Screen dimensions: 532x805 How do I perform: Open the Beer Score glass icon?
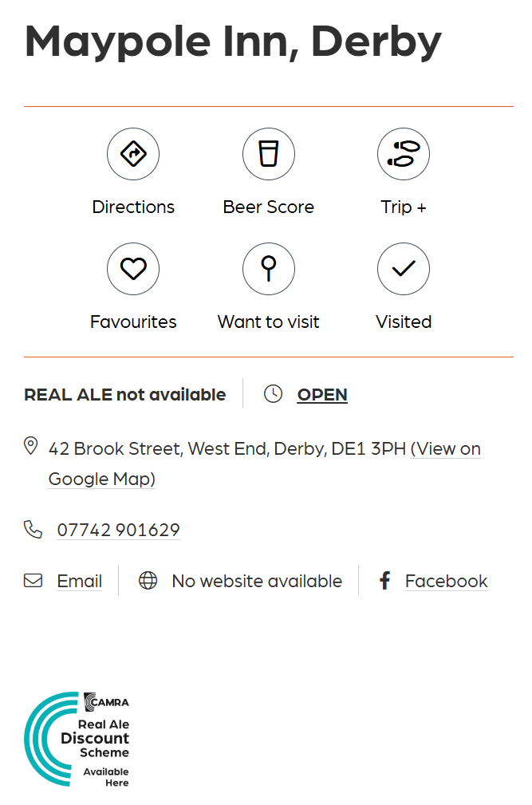269,154
